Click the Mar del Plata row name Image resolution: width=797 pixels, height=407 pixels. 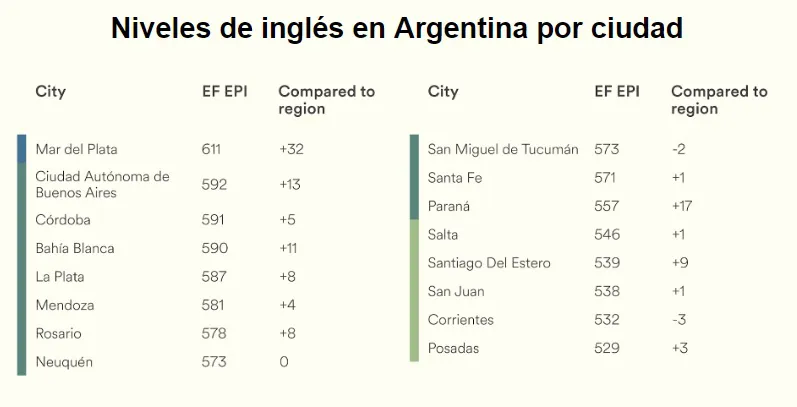76,149
